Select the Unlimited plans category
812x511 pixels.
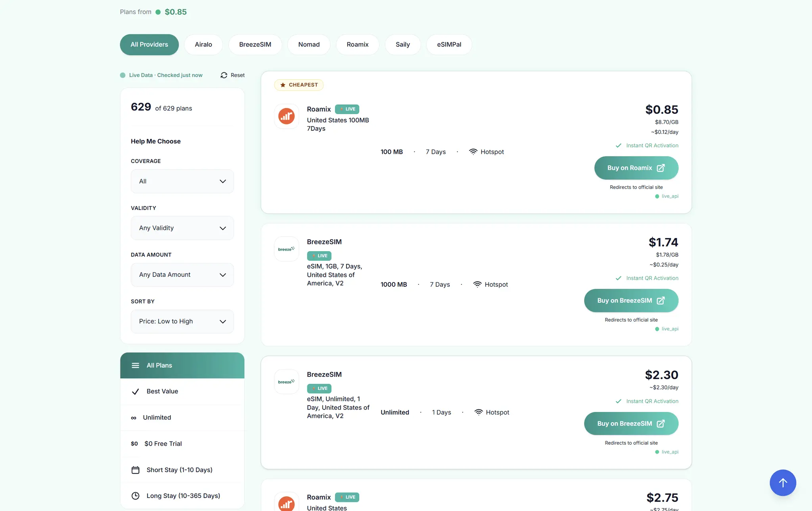(182, 418)
